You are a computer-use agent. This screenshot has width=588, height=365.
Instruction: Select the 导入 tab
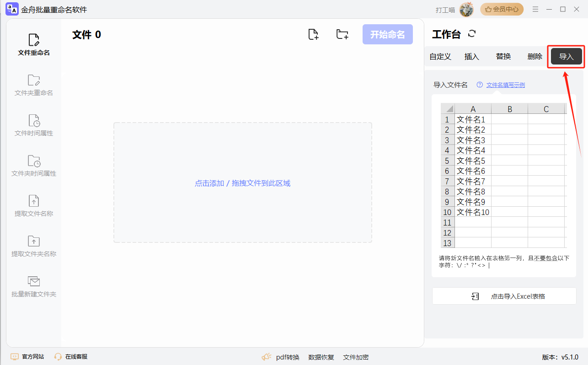click(x=567, y=57)
